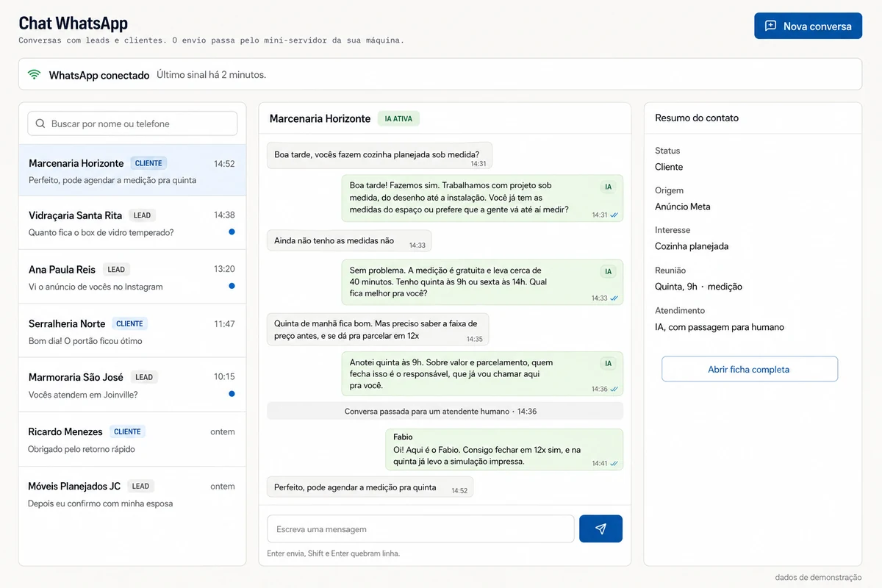Click the Nova conversa button
Image resolution: width=882 pixels, height=588 pixels.
[x=808, y=26]
